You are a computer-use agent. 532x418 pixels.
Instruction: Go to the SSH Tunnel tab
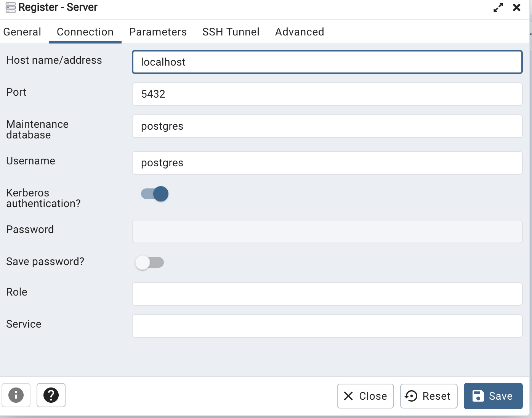[231, 32]
